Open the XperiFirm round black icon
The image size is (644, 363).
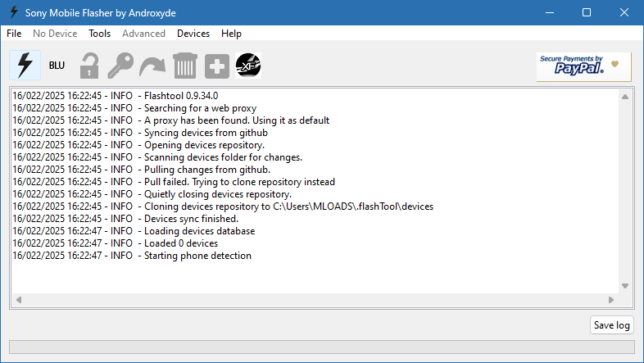(248, 66)
